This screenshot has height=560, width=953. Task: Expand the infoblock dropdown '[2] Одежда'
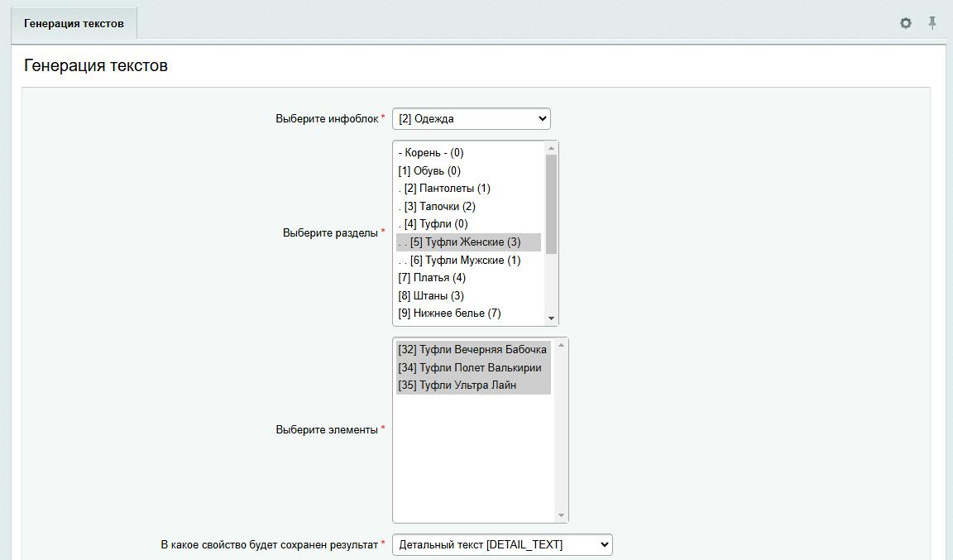(x=471, y=119)
